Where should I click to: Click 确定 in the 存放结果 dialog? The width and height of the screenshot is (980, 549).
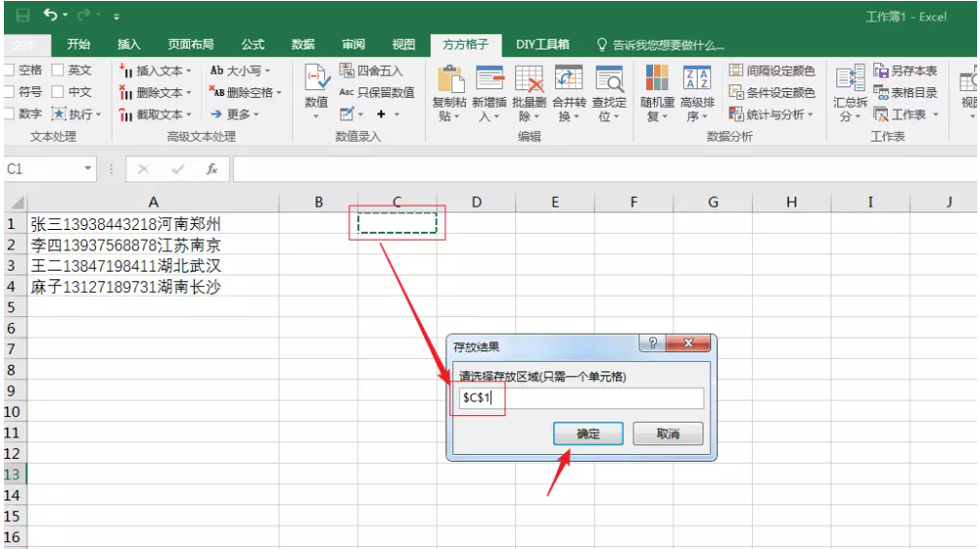click(x=588, y=434)
